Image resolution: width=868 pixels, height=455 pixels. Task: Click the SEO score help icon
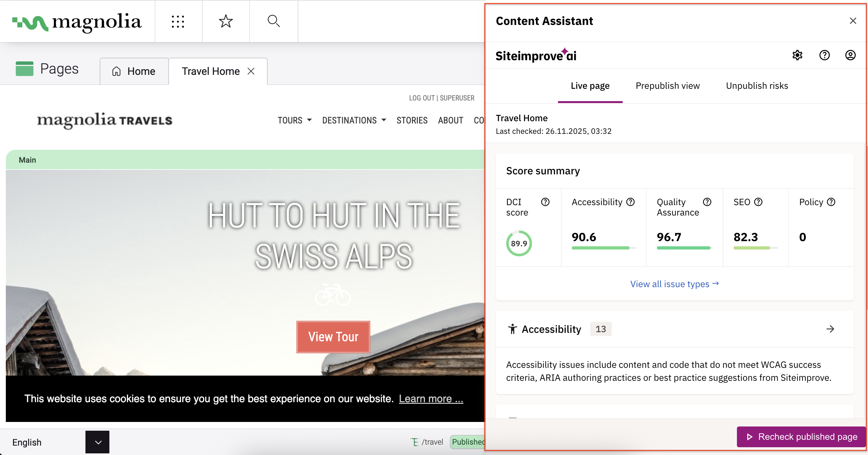[759, 202]
